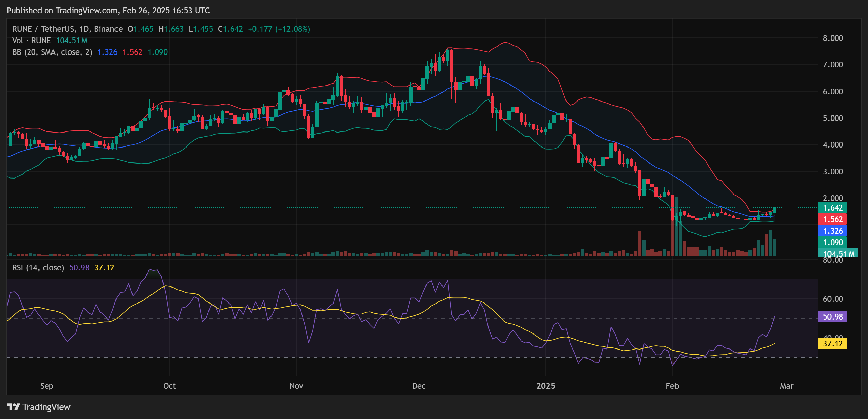Click the closing price C1.642 in header
This screenshot has height=419, width=868.
231,29
